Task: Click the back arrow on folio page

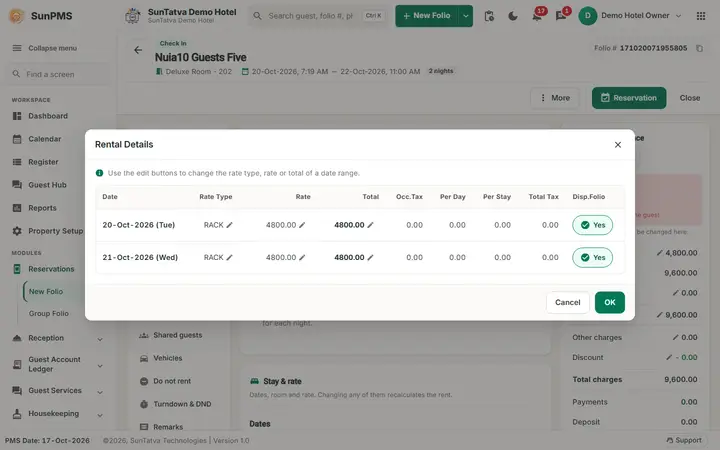Action: pos(138,50)
